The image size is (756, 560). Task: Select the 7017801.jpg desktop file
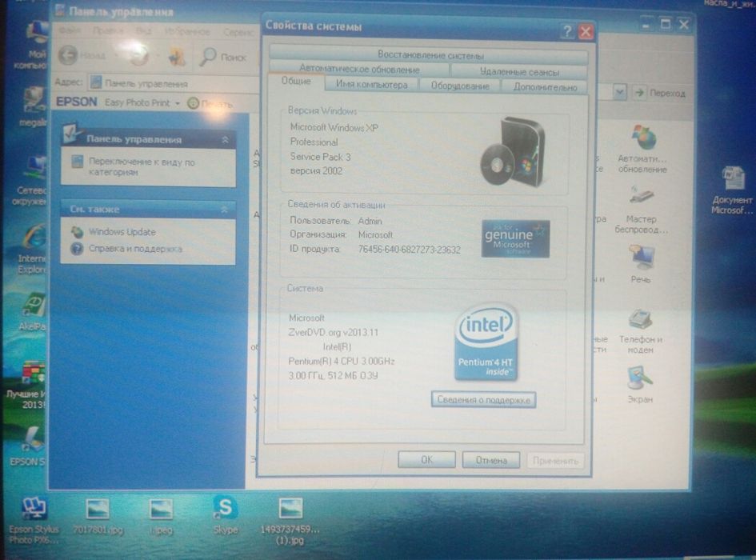coord(98,517)
